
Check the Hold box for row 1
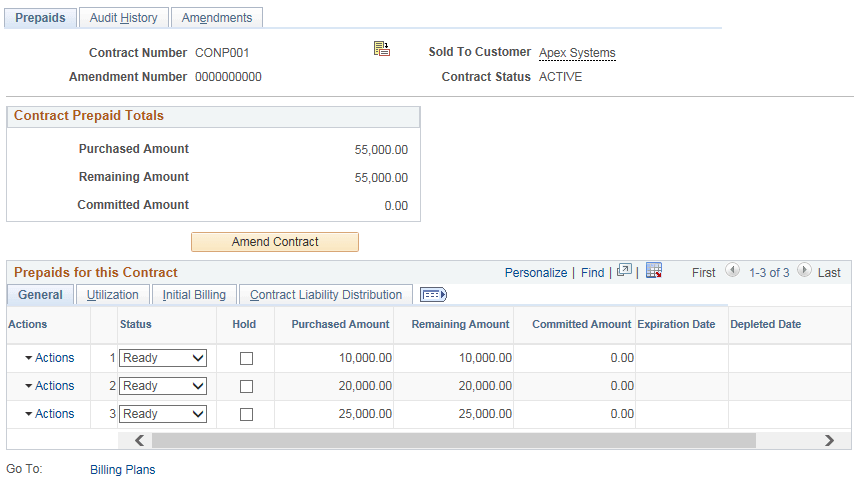coord(246,358)
